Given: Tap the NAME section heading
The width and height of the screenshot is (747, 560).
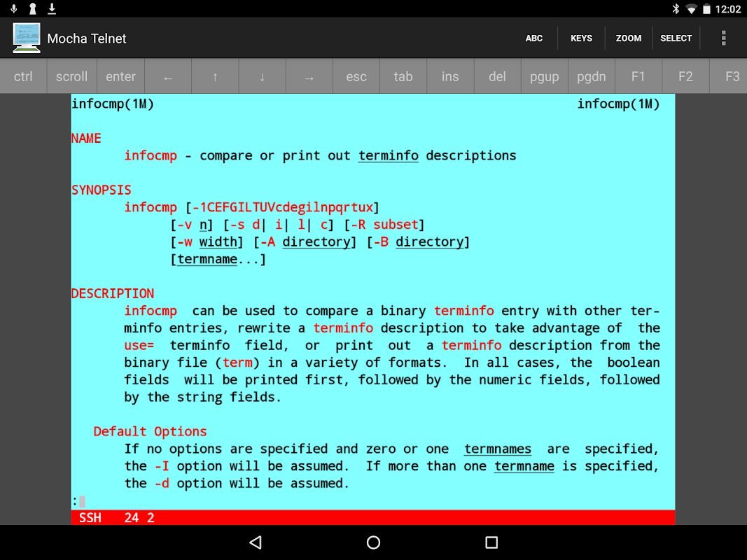Looking at the screenshot, I should click(x=86, y=139).
